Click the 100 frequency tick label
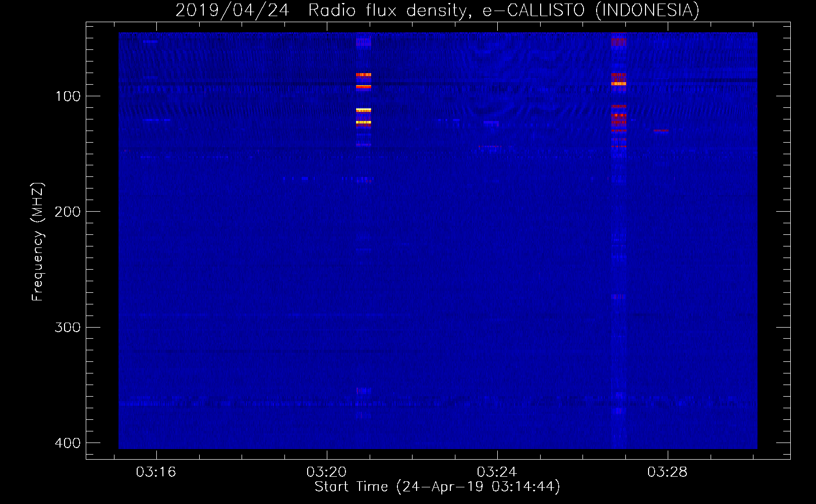This screenshot has width=816, height=504. click(68, 96)
